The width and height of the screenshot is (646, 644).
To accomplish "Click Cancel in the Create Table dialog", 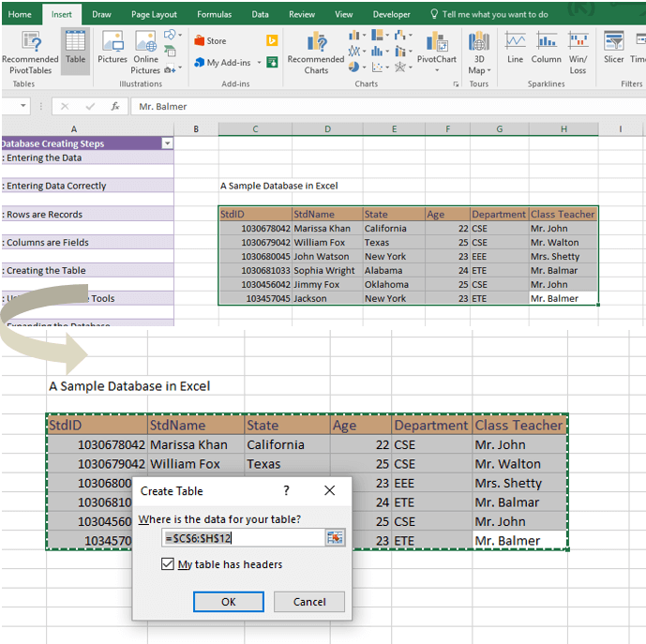I will (x=309, y=602).
